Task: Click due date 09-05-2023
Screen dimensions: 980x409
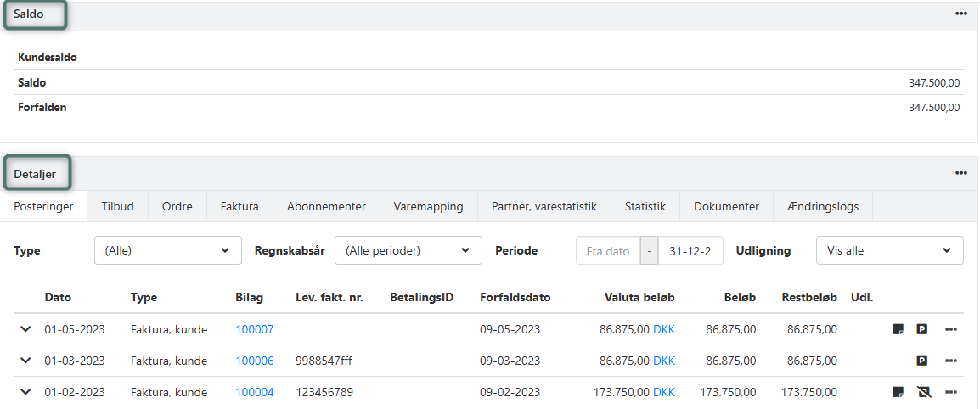Action: click(510, 329)
